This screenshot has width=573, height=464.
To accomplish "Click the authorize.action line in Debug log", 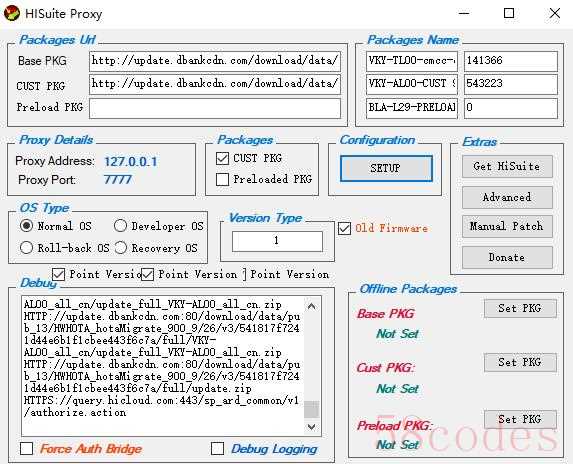I will pyautogui.click(x=75, y=412).
